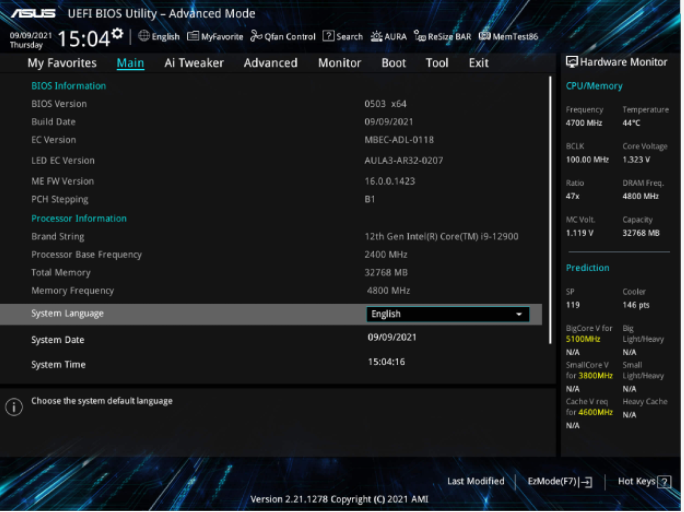684x512 pixels.
Task: Click the SP value 119
Action: [x=573, y=305]
